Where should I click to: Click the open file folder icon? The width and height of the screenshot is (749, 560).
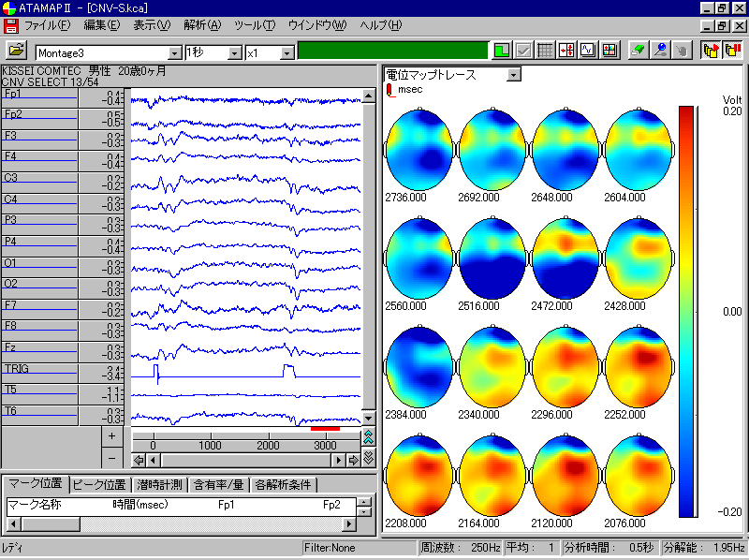tap(17, 52)
